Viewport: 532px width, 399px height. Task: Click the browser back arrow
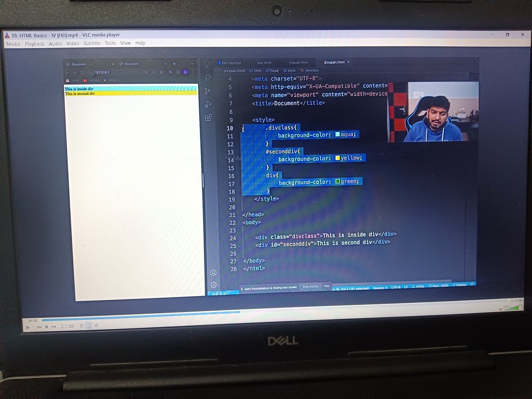click(x=67, y=73)
